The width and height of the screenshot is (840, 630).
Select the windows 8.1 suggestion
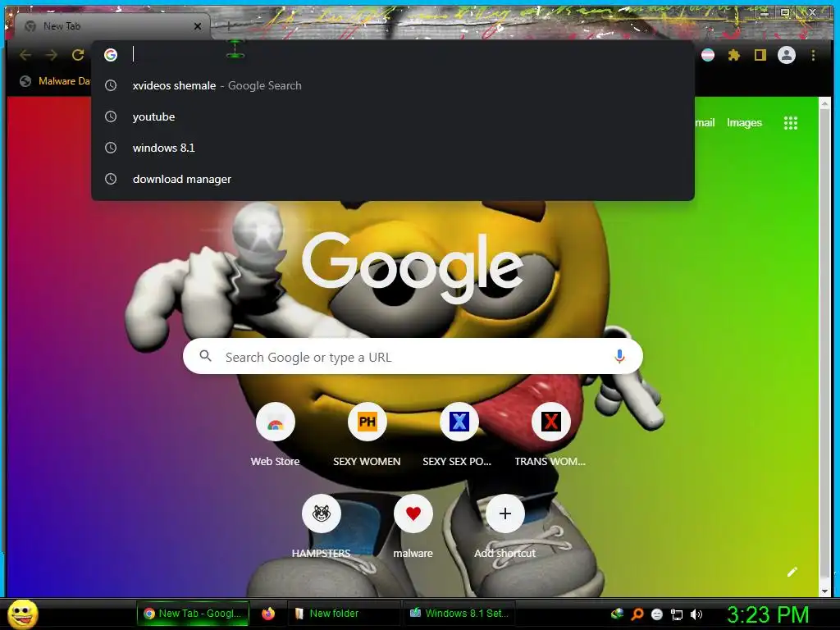click(x=393, y=148)
